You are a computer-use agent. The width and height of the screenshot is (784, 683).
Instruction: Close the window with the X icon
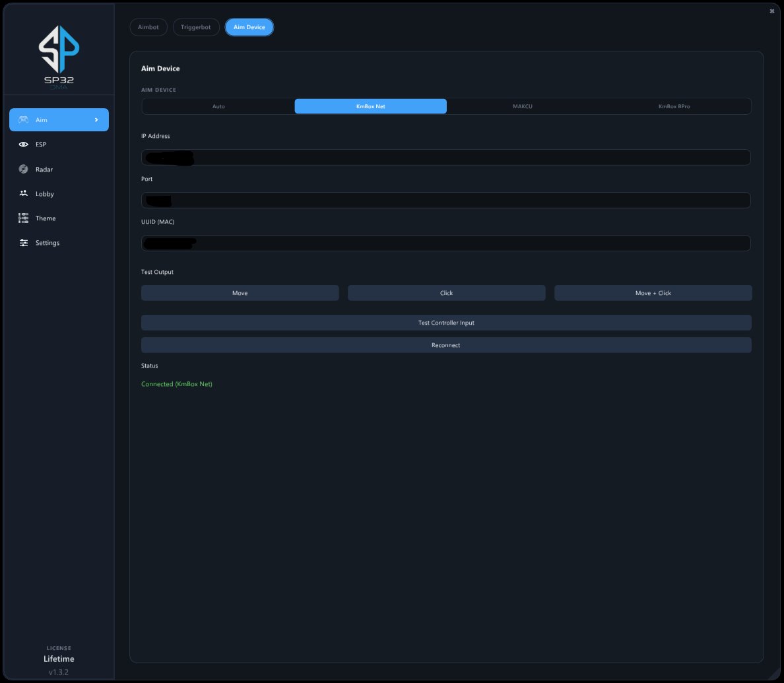click(x=772, y=11)
